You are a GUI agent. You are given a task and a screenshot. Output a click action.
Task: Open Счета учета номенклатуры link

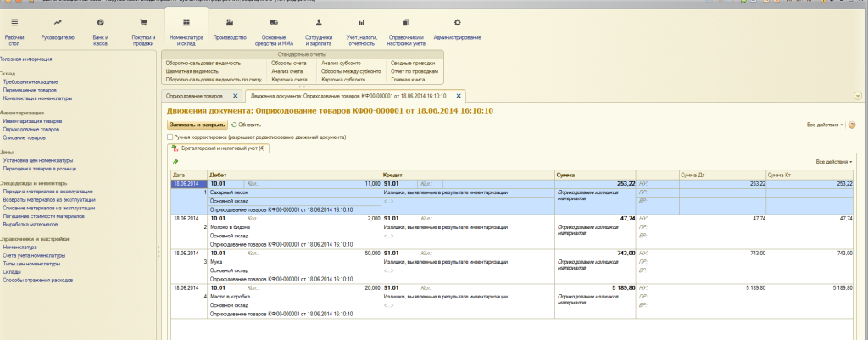(x=34, y=256)
